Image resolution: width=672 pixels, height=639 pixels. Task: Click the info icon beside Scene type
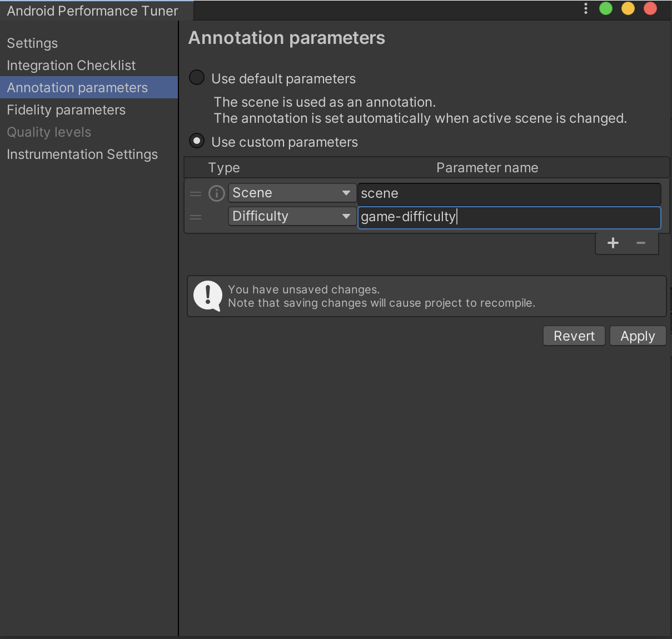coord(216,193)
